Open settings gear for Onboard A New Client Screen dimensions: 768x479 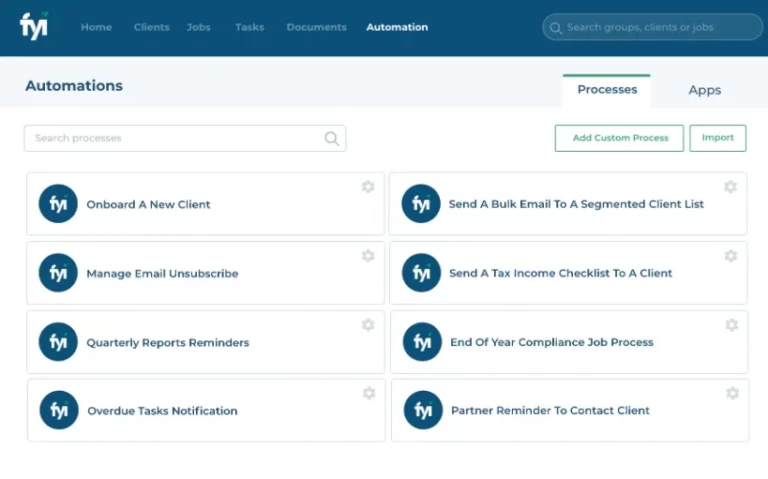(368, 187)
